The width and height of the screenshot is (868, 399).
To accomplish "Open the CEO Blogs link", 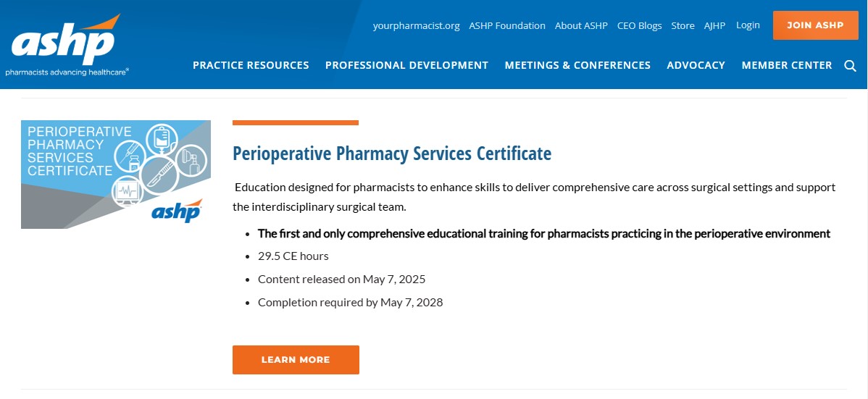I will point(639,25).
